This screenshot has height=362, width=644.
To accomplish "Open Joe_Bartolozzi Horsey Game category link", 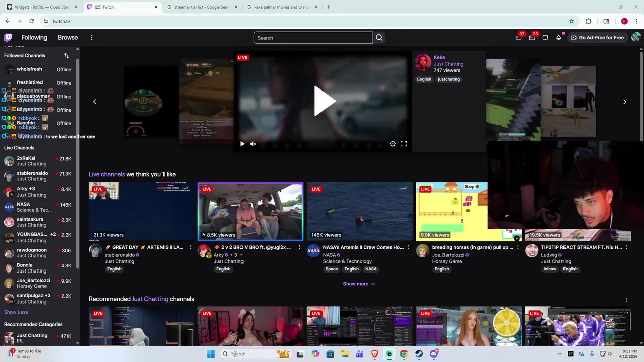I will click(x=447, y=261).
